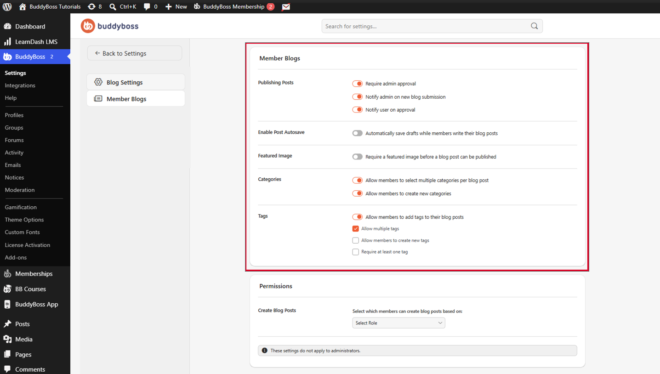This screenshot has width=660, height=374.
Task: Select the Member Blogs tab
Action: coord(136,98)
